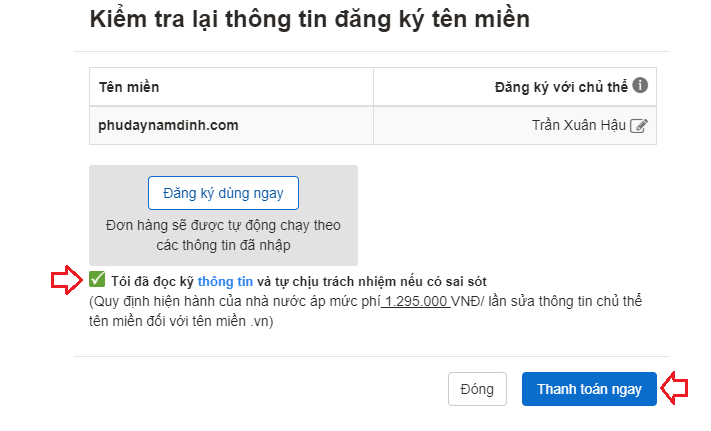Click the Đăng ký dùng ngay button
The height and width of the screenshot is (431, 711).
pos(223,193)
